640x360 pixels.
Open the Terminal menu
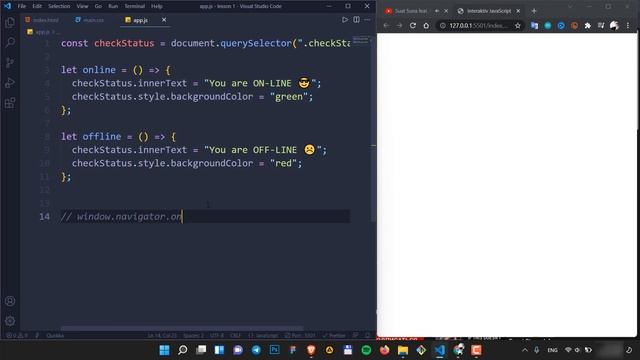[134, 6]
